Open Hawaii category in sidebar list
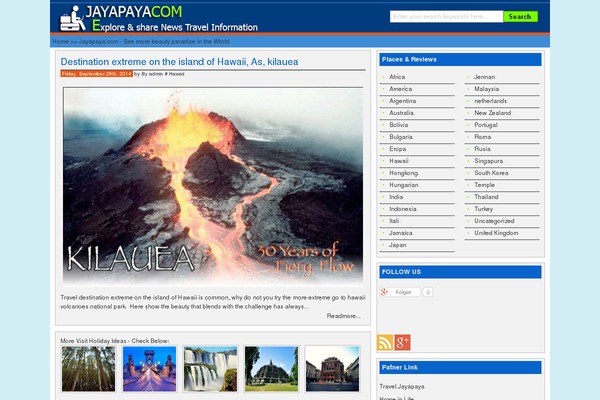The height and width of the screenshot is (400, 600). point(398,161)
